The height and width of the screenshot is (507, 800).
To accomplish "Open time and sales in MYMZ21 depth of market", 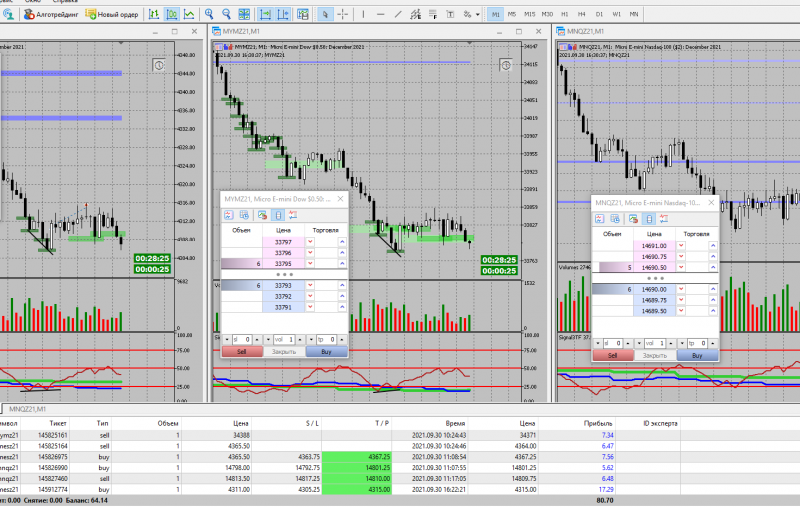I will click(244, 215).
